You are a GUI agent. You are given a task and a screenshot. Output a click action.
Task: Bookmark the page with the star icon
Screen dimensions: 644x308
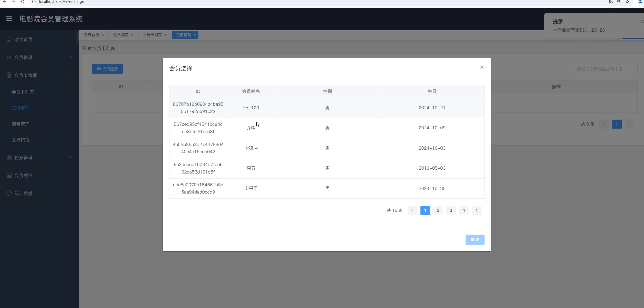[x=627, y=2]
